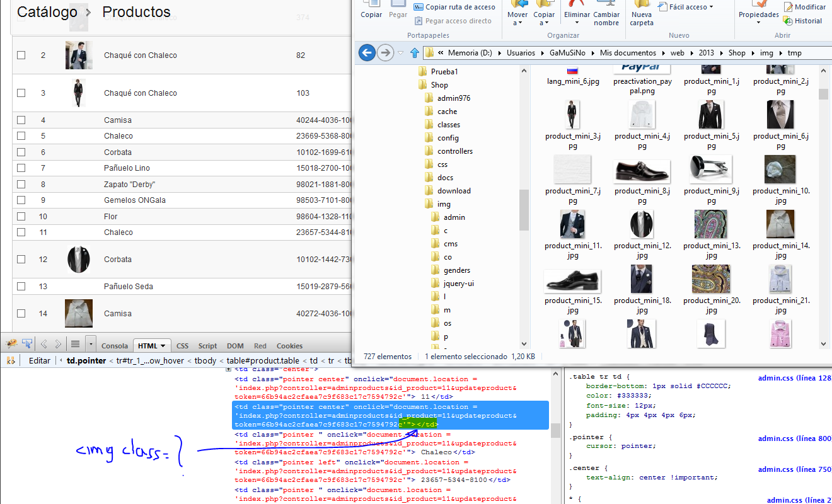Viewport: 832px width, 504px height.
Task: Tick the checkbox for product row 2
Action: 21,55
